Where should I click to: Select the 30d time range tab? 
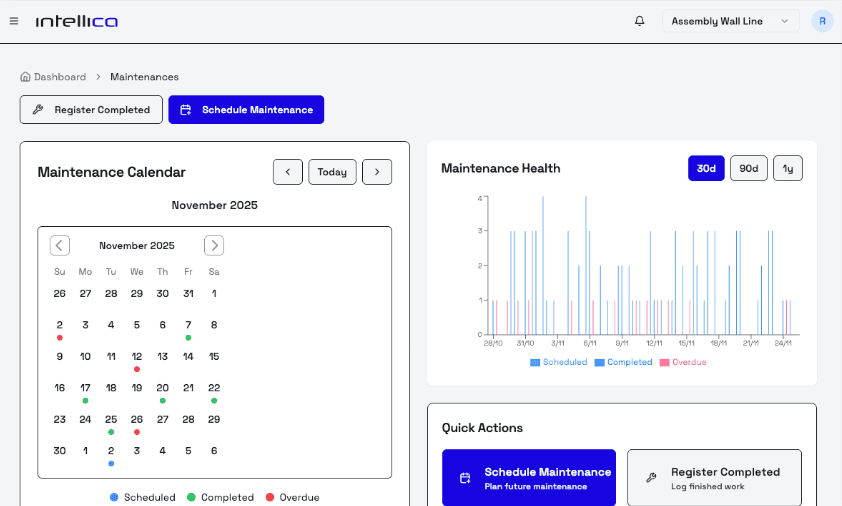(x=706, y=169)
